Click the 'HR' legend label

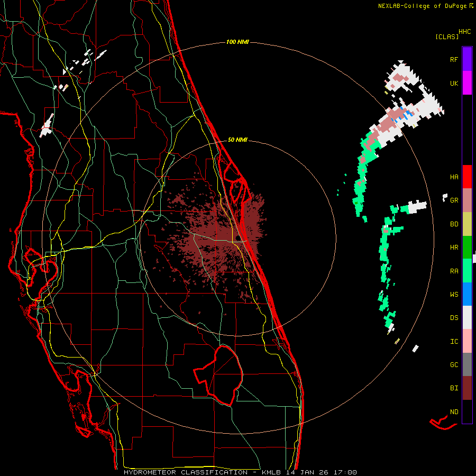pyautogui.click(x=454, y=248)
